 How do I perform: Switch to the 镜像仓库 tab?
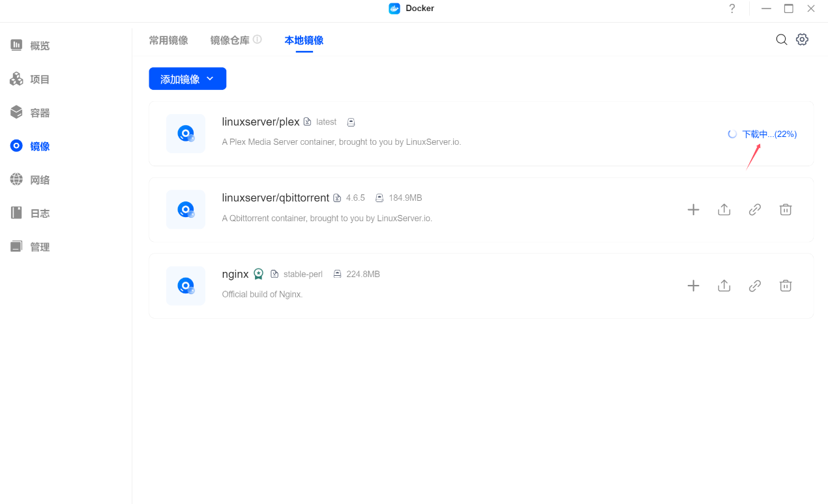pyautogui.click(x=229, y=40)
